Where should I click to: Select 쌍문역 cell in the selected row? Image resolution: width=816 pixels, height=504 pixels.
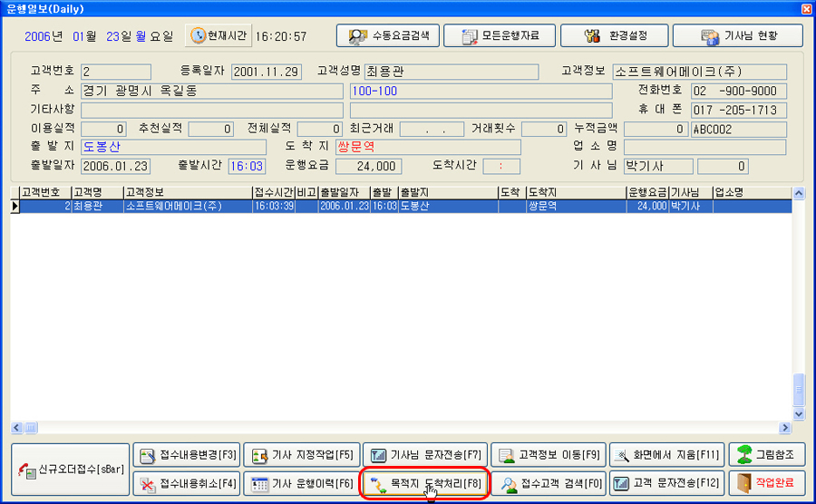576,206
